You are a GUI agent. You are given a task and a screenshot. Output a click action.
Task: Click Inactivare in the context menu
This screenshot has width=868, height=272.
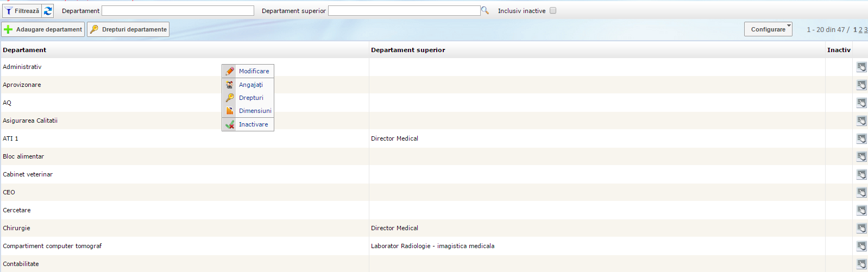253,124
